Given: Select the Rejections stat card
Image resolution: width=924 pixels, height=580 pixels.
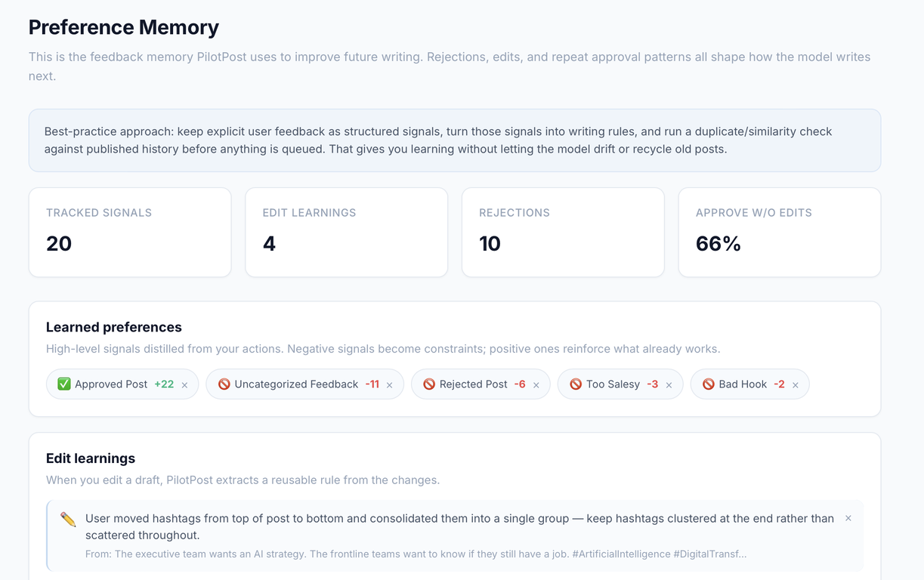Looking at the screenshot, I should [x=563, y=233].
